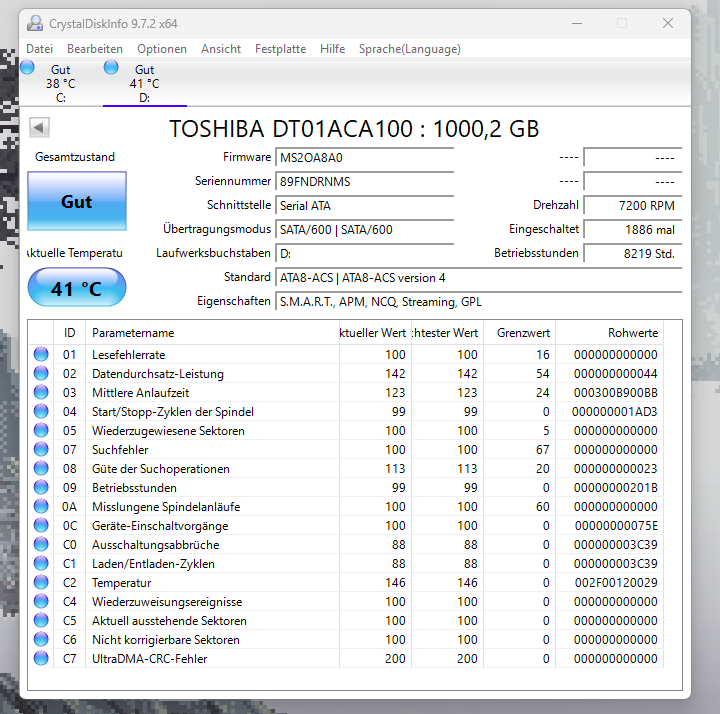This screenshot has width=720, height=714.
Task: Click status orb for UltraDMA-CRC-Fehler row
Action: 41,658
